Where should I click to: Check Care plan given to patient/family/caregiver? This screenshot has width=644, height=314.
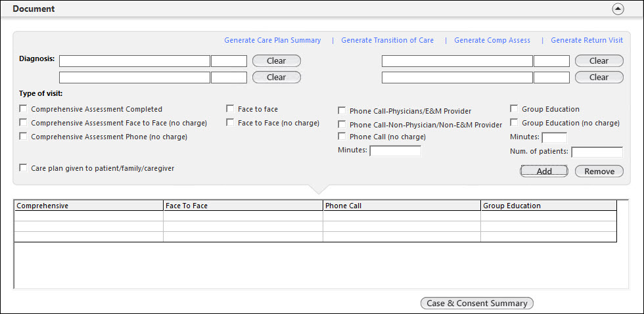pyautogui.click(x=24, y=168)
